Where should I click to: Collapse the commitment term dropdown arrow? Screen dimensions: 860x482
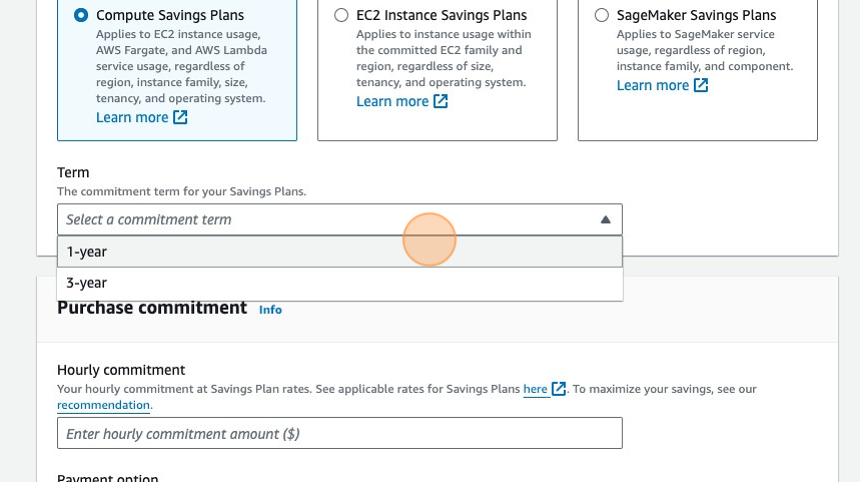point(605,220)
